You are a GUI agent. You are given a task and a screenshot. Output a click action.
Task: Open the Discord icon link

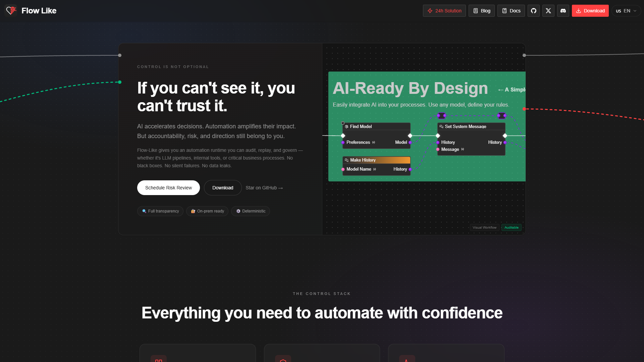[563, 11]
